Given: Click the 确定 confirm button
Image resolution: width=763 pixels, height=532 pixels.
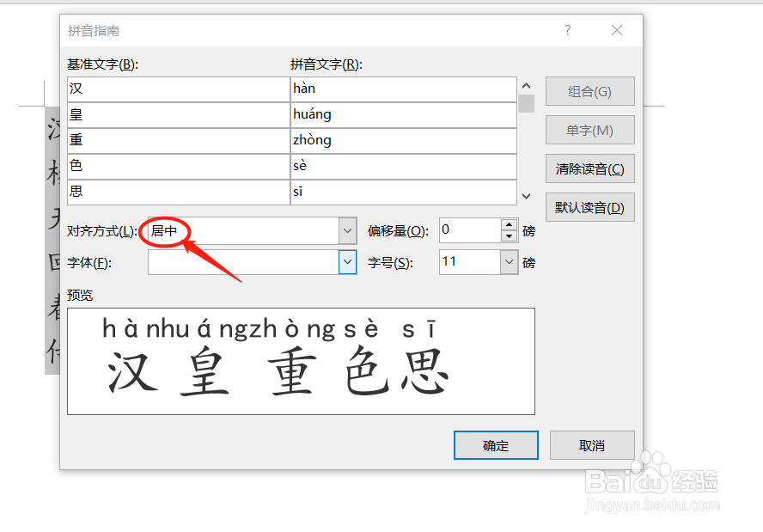Looking at the screenshot, I should coord(496,445).
